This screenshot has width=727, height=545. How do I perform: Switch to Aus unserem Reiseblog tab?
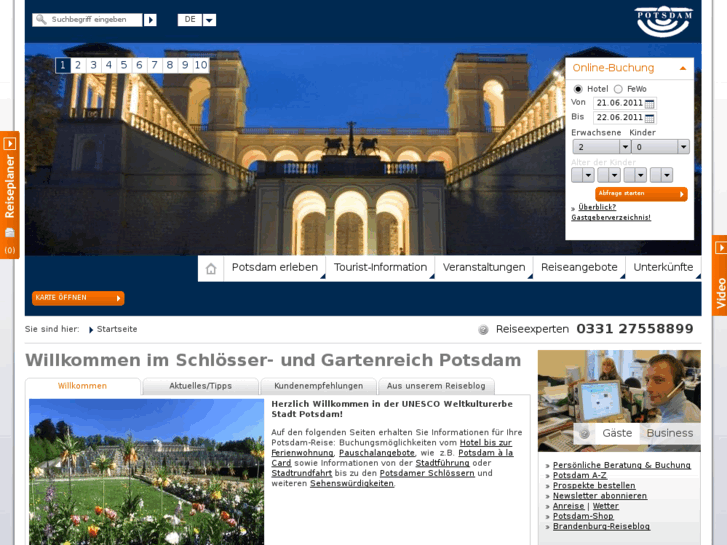point(436,386)
